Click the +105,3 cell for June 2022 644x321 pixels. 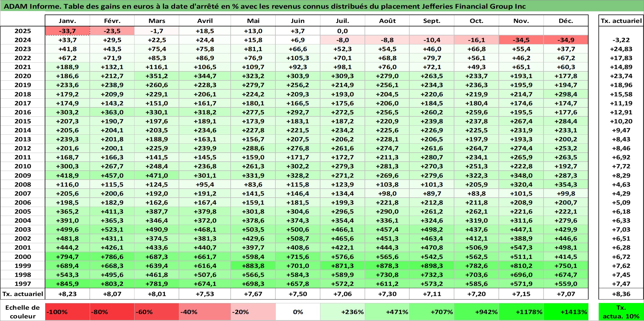tap(298, 58)
